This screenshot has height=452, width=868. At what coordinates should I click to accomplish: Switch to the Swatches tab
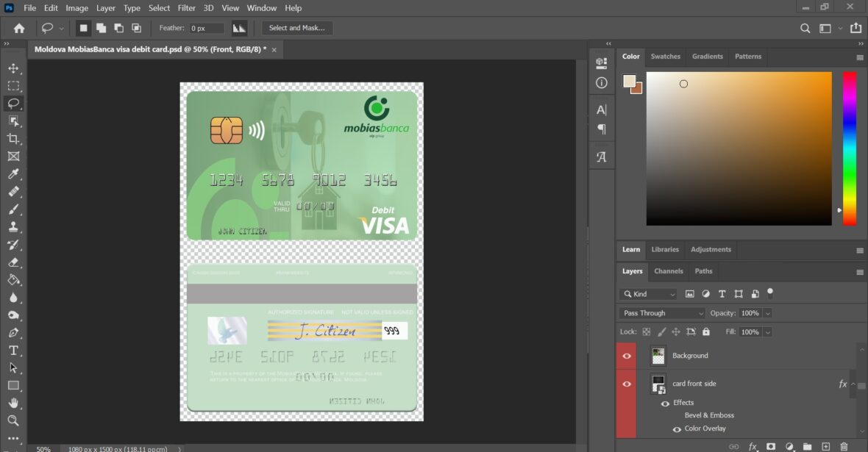[666, 57]
